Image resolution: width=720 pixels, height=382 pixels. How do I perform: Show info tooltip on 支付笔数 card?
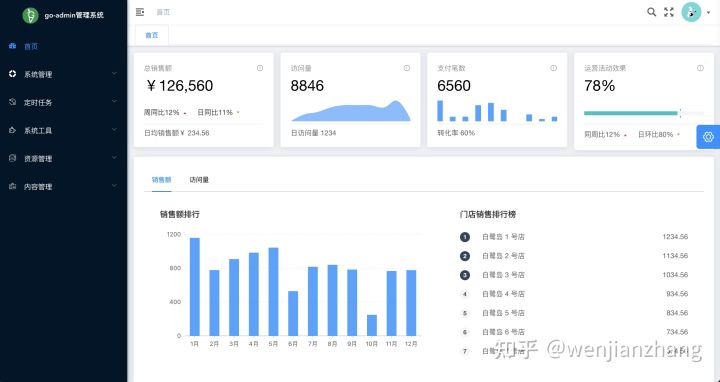pos(554,68)
